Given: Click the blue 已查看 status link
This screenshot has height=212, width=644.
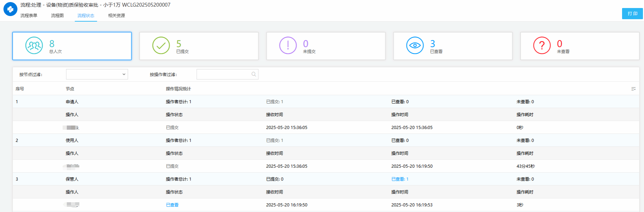Looking at the screenshot, I should pyautogui.click(x=172, y=205).
